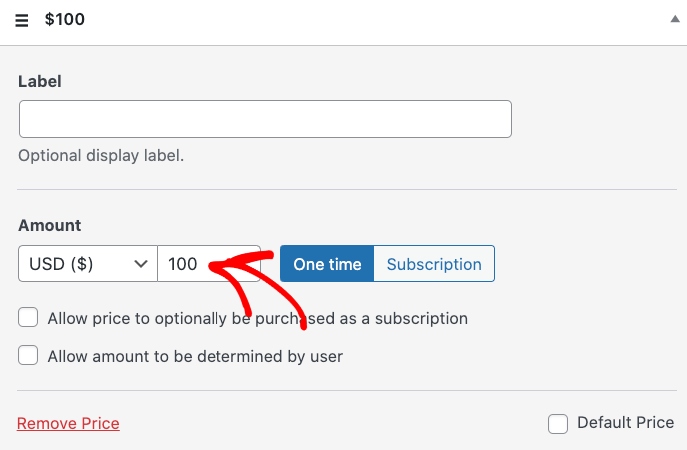Switch to the Subscription payment option
The image size is (687, 450).
[x=434, y=264]
